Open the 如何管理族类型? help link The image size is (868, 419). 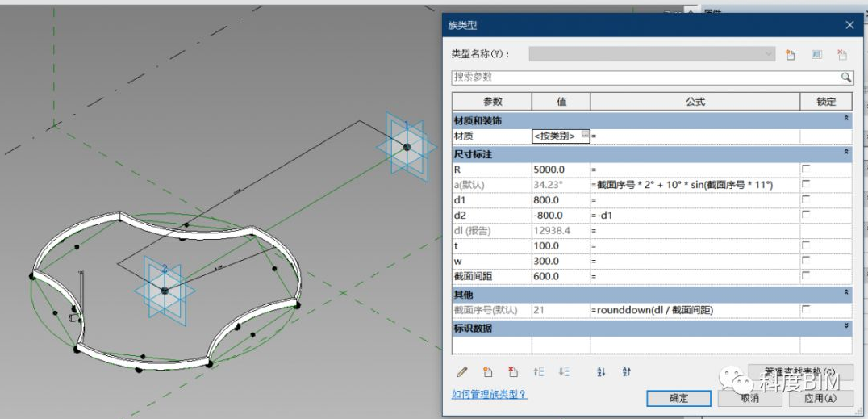click(490, 394)
